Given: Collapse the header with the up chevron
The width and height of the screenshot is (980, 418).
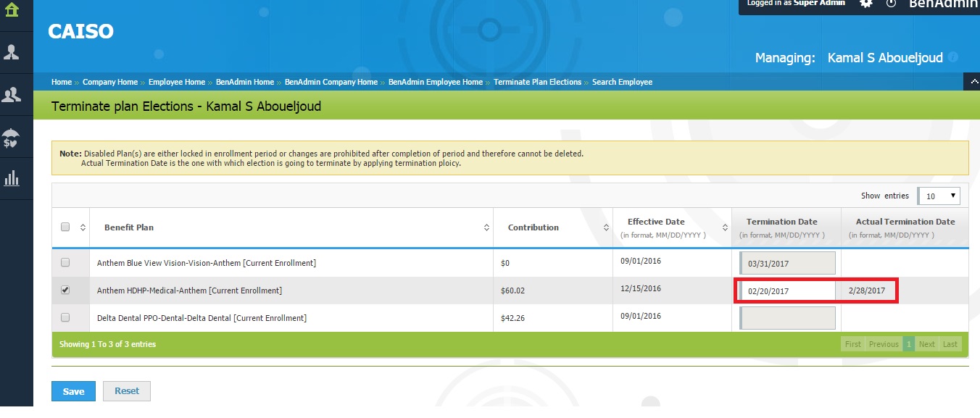Looking at the screenshot, I should pos(972,82).
